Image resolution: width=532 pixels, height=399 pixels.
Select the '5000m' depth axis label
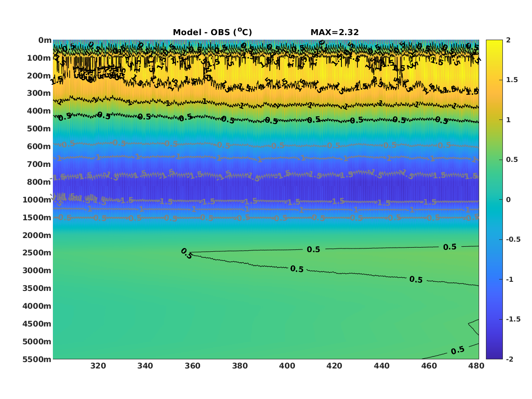37,342
